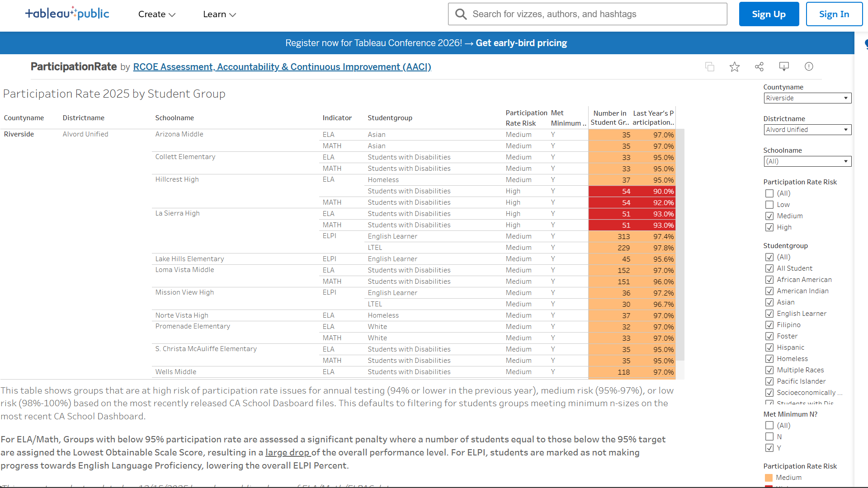Select the Get early-bird pricing banner link

[x=521, y=42]
